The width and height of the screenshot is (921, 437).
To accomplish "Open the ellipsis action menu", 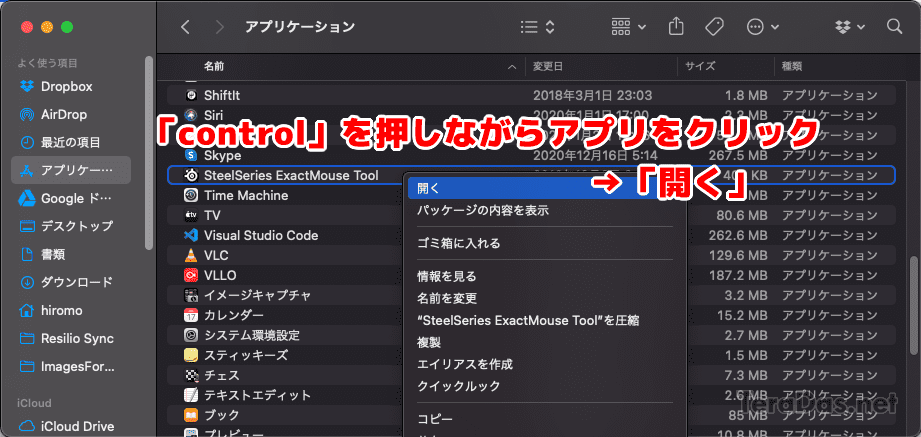I will (762, 27).
